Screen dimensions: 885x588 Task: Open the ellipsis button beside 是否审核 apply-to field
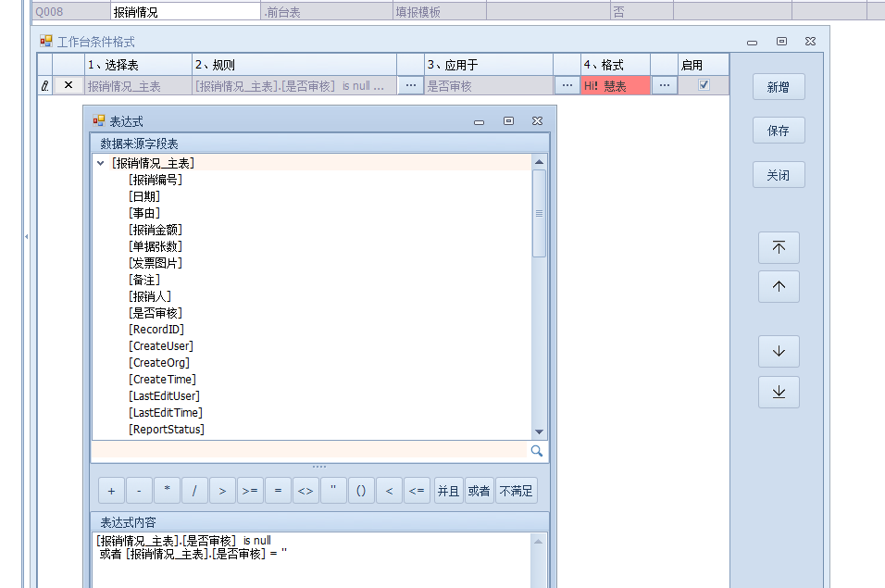567,85
